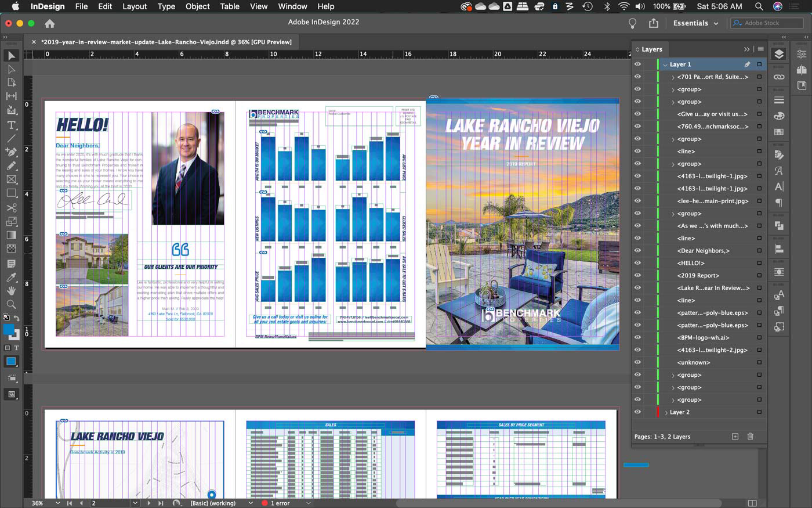This screenshot has height=508, width=812.
Task: Select the Note tool
Action: click(x=11, y=264)
